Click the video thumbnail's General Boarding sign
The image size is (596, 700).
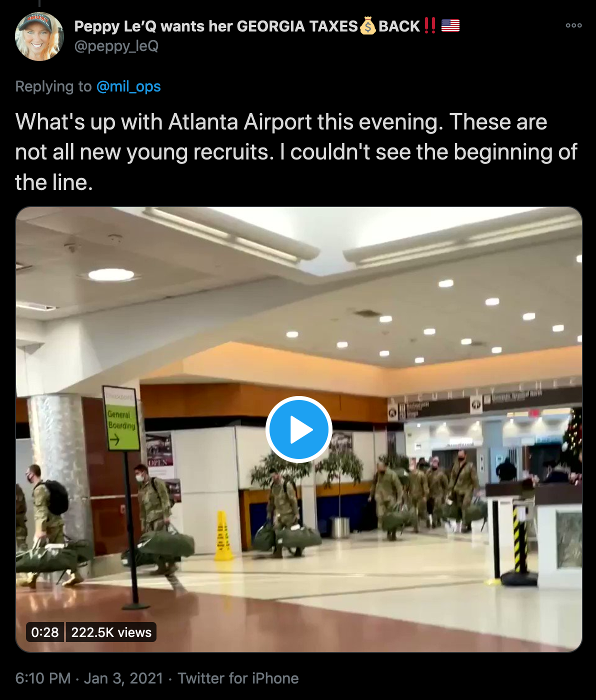point(121,418)
